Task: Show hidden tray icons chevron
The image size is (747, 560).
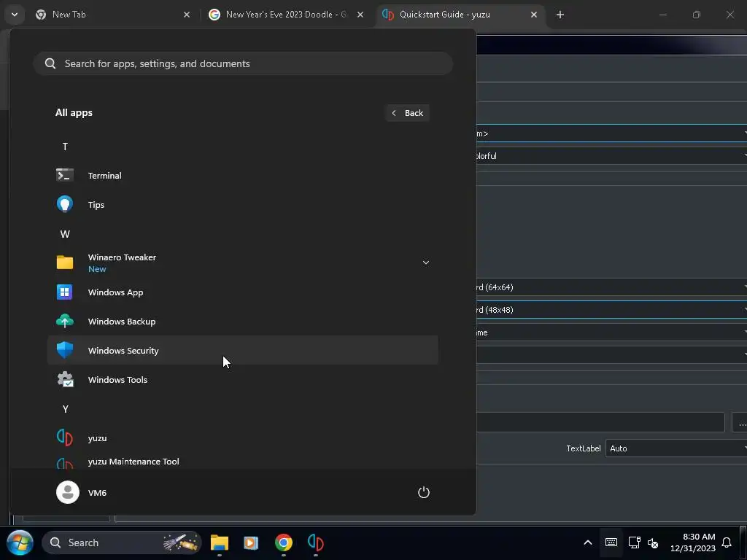Action: (588, 542)
